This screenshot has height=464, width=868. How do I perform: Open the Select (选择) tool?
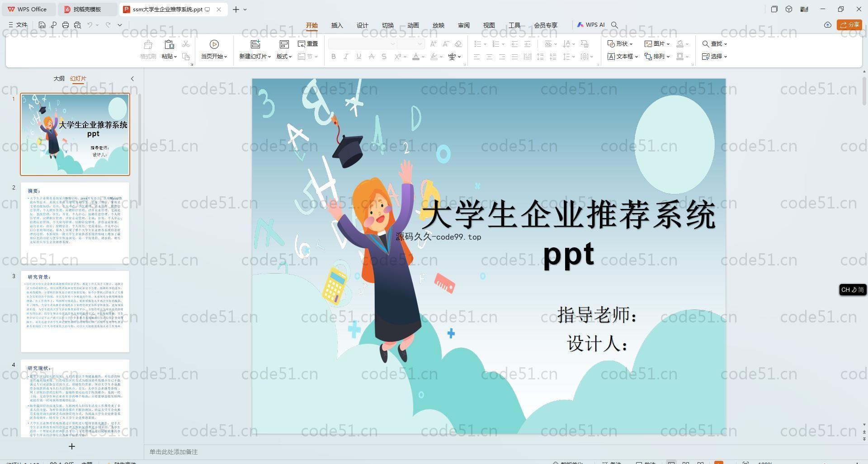click(x=714, y=57)
